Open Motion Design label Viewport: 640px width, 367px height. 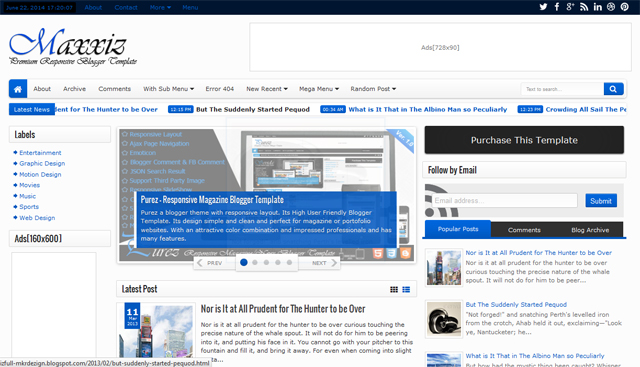40,174
